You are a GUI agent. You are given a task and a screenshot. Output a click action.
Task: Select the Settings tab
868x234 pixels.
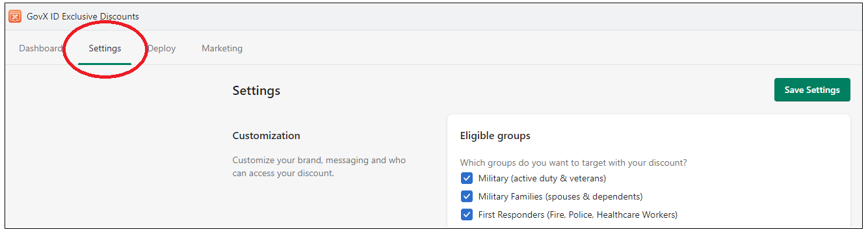105,48
